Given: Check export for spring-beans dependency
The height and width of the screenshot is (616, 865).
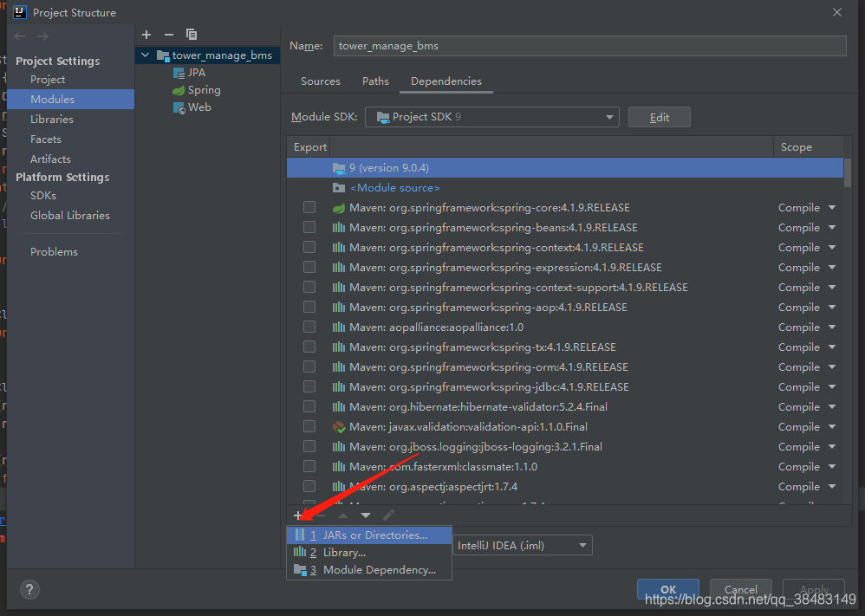Looking at the screenshot, I should [x=309, y=227].
